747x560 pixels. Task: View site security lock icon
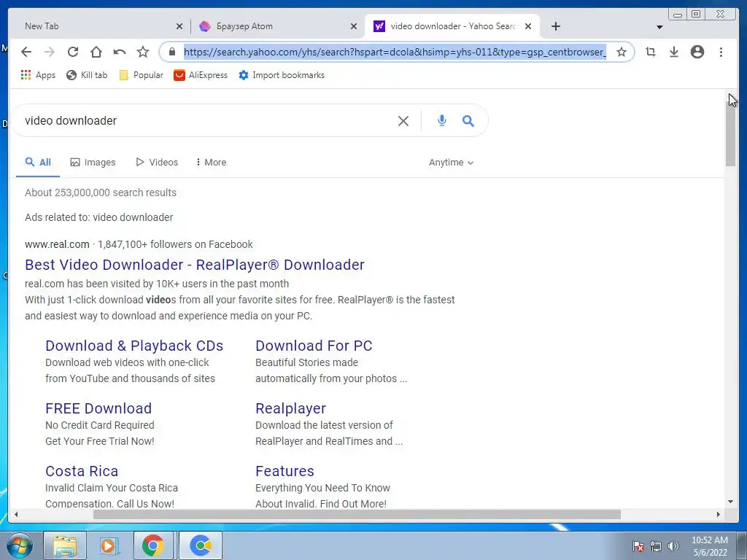click(173, 52)
